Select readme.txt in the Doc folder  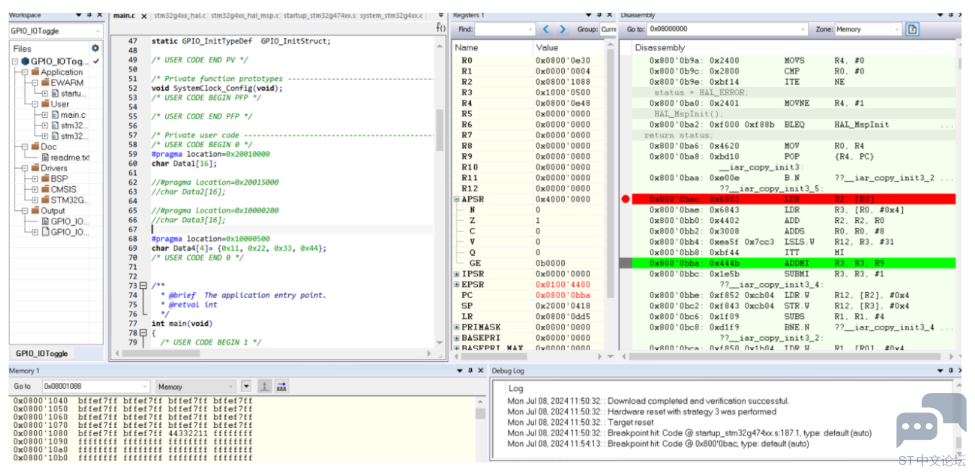[x=65, y=157]
